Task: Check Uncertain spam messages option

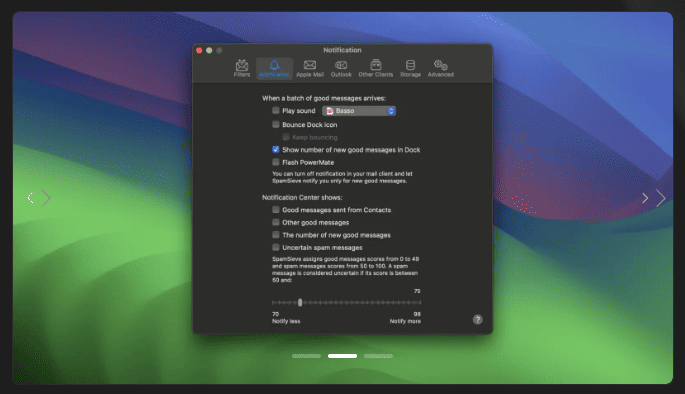Action: [276, 247]
